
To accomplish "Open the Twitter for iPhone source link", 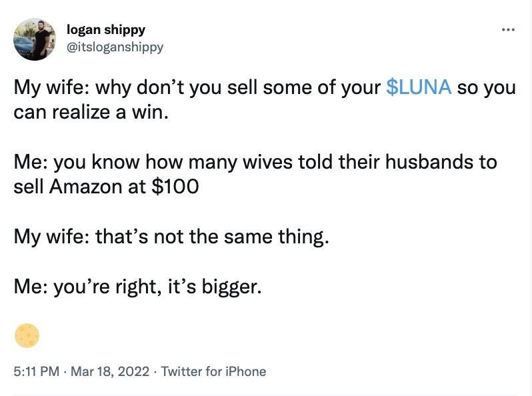I will click(213, 371).
